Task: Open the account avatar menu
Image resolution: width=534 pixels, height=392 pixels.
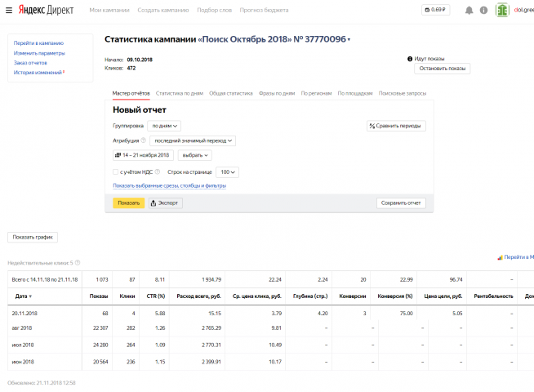Action: click(x=502, y=10)
